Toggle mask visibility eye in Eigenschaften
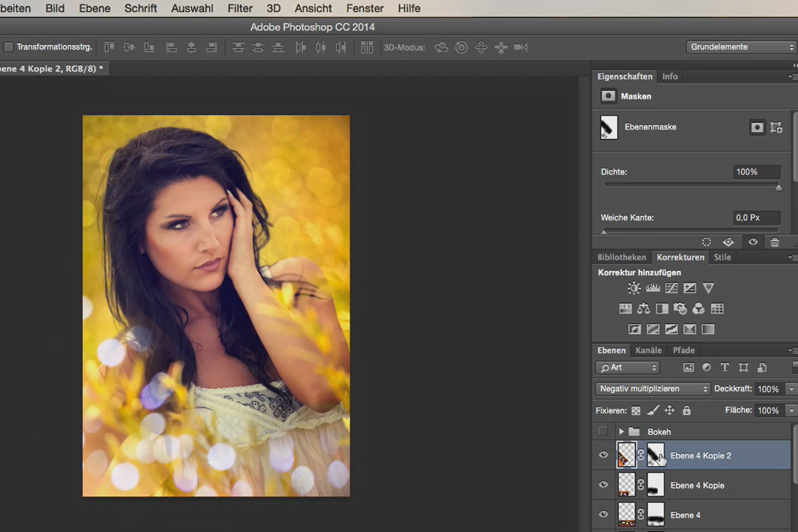Image resolution: width=798 pixels, height=532 pixels. pos(753,243)
